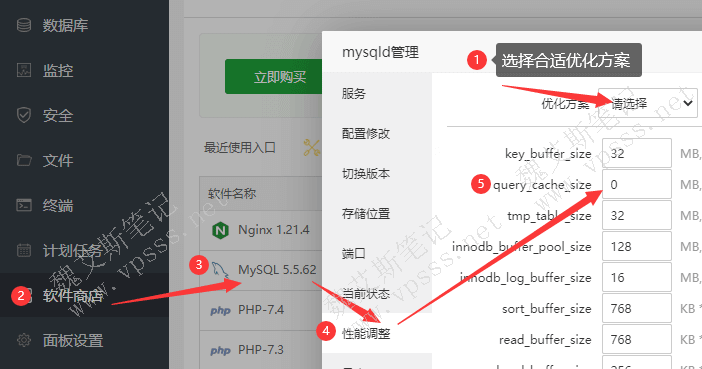Open 终端 in the sidebar
This screenshot has height=369, width=702.
click(58, 206)
